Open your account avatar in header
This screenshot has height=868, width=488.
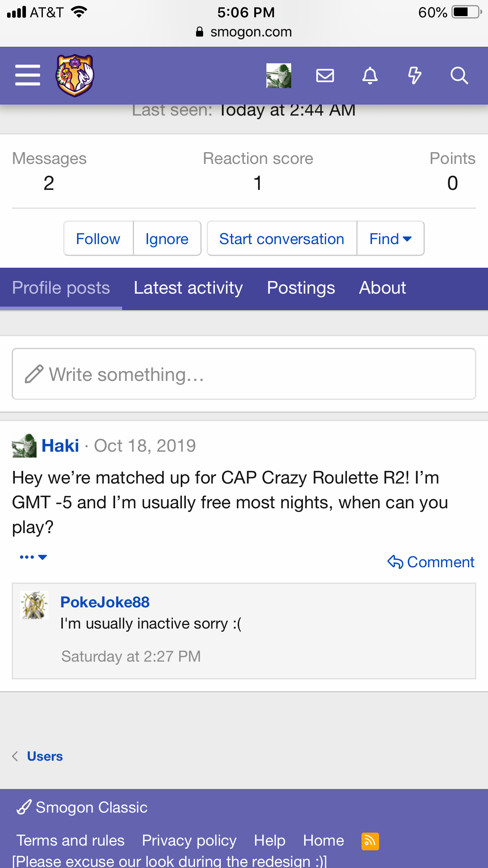[x=279, y=75]
